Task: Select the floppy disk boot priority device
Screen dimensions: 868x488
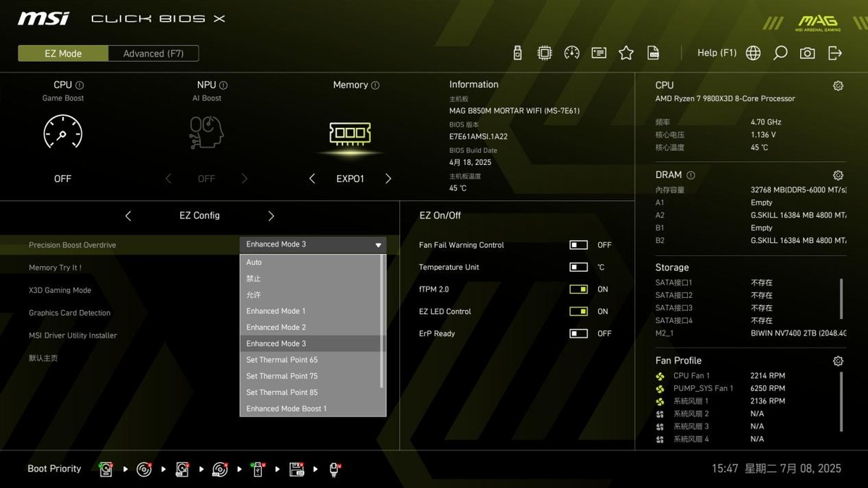Action: tap(297, 469)
